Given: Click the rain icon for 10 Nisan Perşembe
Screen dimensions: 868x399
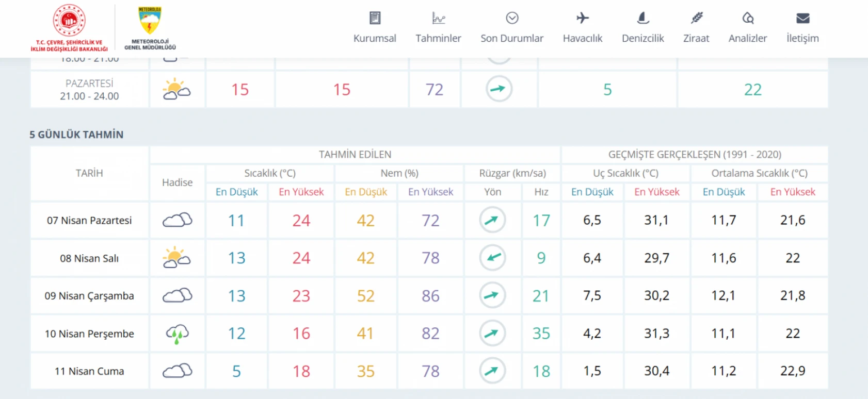Looking at the screenshot, I should [177, 334].
